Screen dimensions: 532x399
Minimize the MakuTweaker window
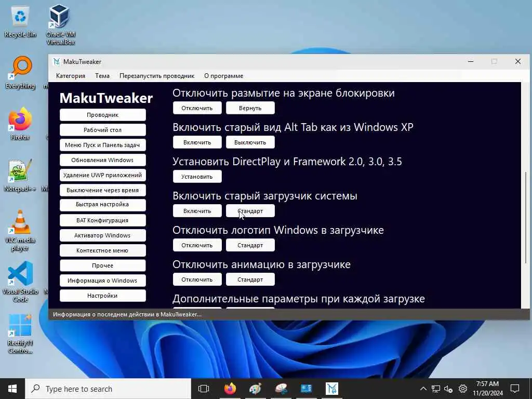(x=471, y=61)
